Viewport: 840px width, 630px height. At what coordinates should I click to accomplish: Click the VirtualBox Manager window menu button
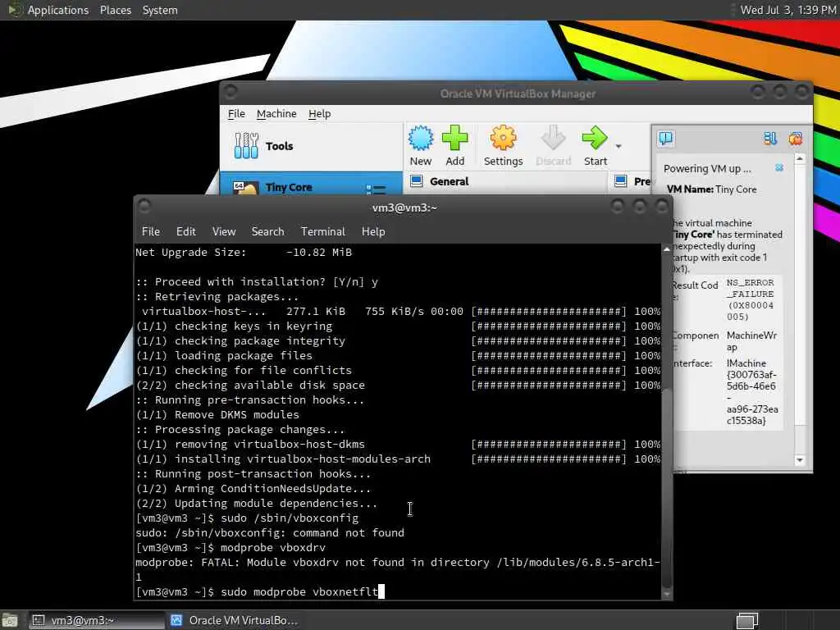(231, 92)
